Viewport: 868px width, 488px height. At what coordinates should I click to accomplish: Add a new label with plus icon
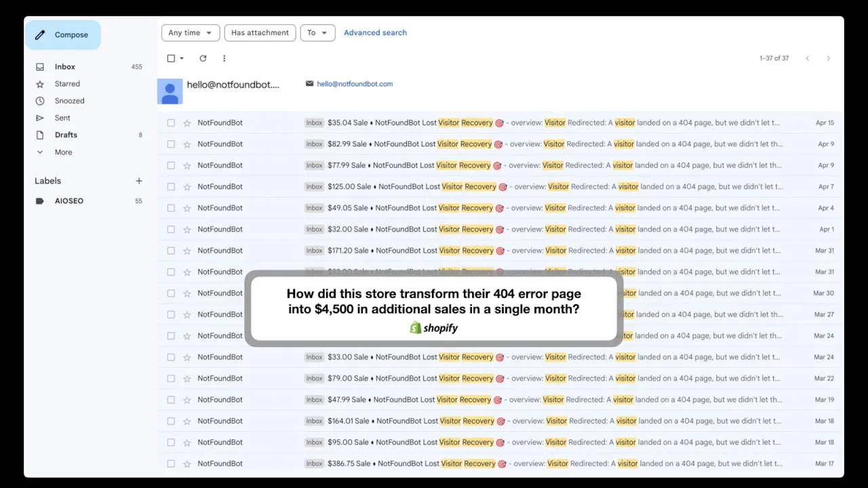[x=139, y=181]
